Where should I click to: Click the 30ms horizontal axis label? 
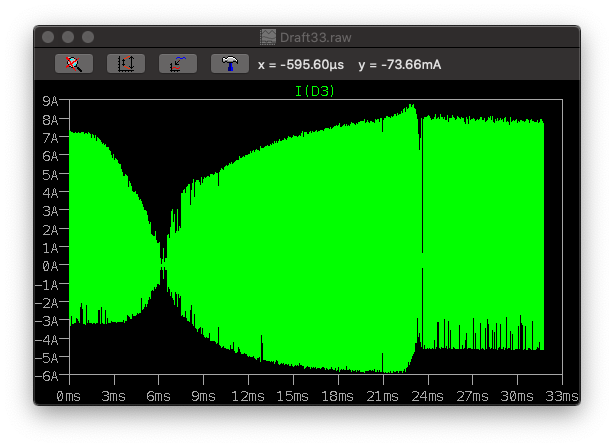pos(517,397)
